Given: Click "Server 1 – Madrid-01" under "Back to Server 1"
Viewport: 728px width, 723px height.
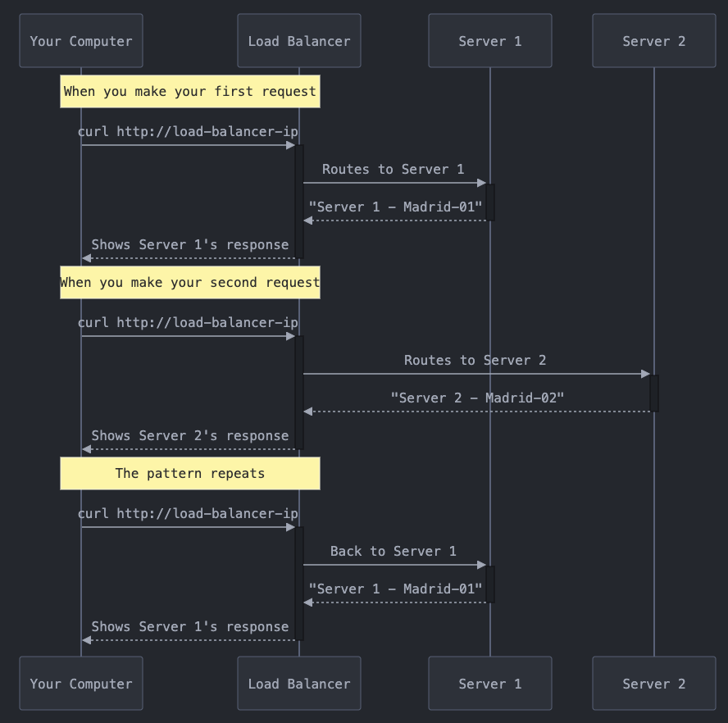Looking at the screenshot, I should [x=396, y=589].
